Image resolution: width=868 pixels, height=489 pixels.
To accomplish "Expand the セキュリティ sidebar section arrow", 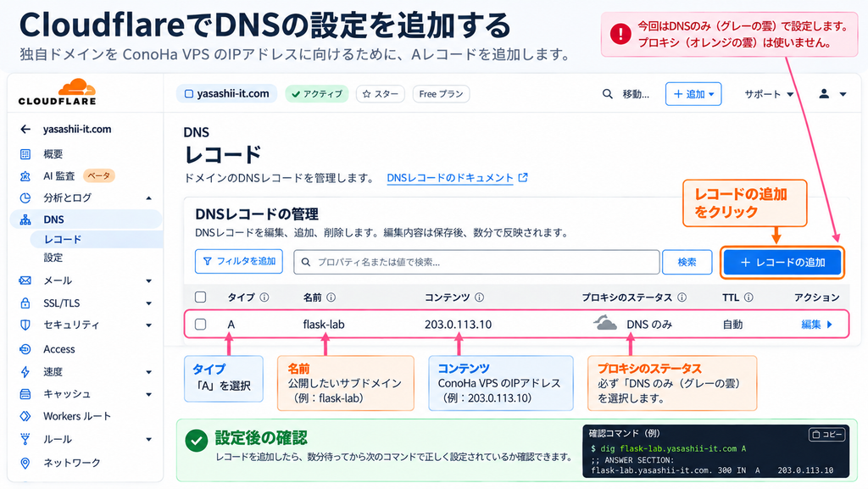I will tap(148, 325).
